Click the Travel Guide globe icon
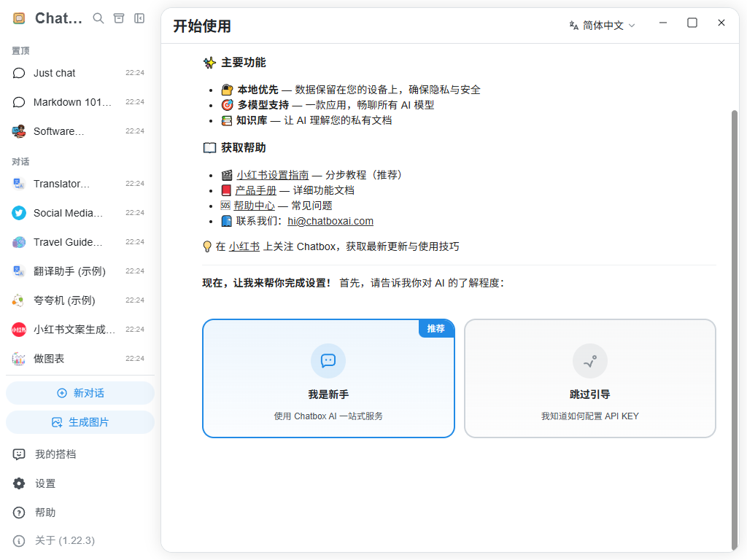Screen dimensions: 747x560 18,242
